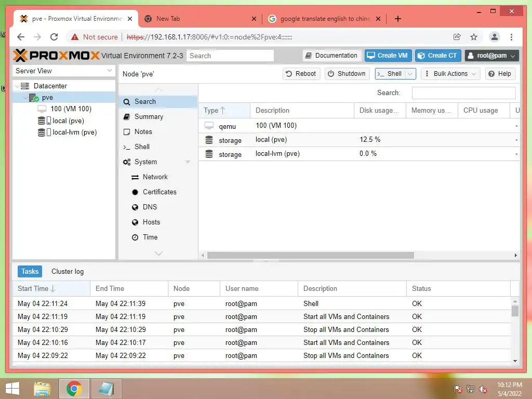
Task: Open Windows Start button on taskbar
Action: pos(12,389)
